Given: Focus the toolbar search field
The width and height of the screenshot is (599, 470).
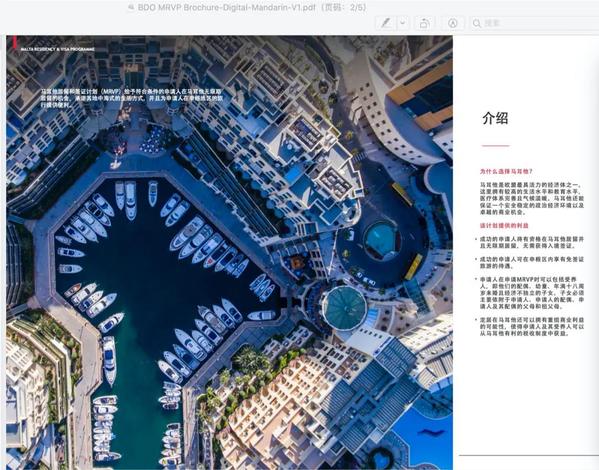Looking at the screenshot, I should (534, 23).
